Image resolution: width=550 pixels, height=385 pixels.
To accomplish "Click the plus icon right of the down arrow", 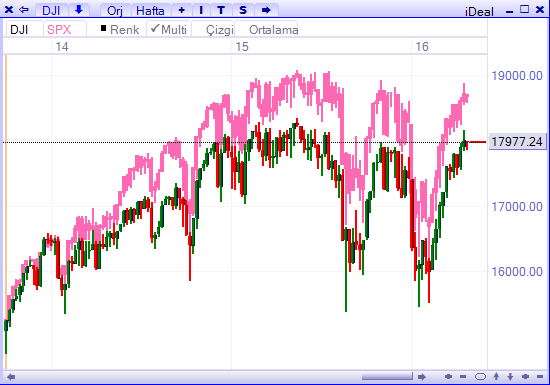I will (525, 377).
